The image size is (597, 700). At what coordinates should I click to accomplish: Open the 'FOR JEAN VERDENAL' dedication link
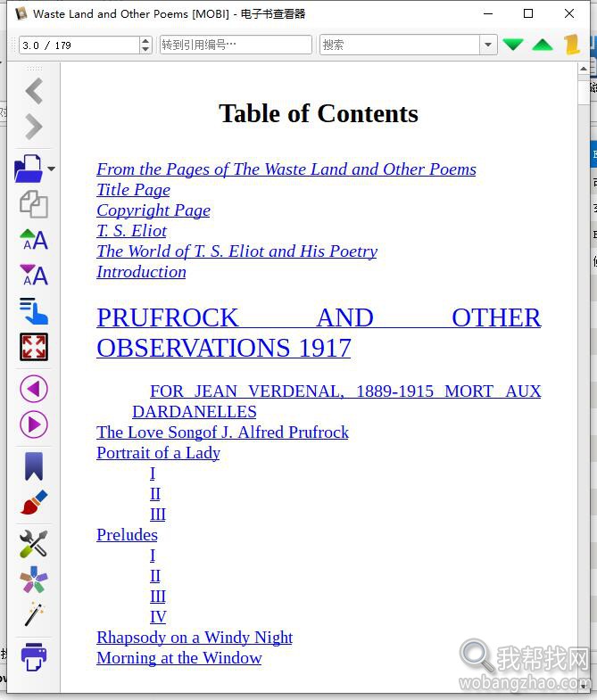[x=336, y=401]
